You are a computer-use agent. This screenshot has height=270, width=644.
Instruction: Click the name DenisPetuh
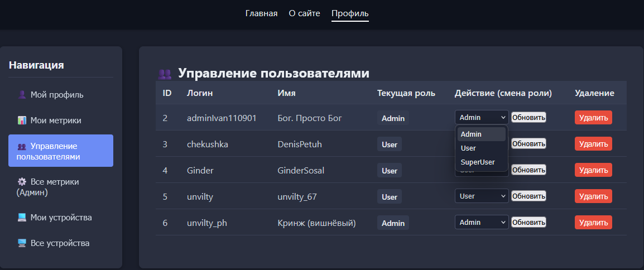coord(301,144)
